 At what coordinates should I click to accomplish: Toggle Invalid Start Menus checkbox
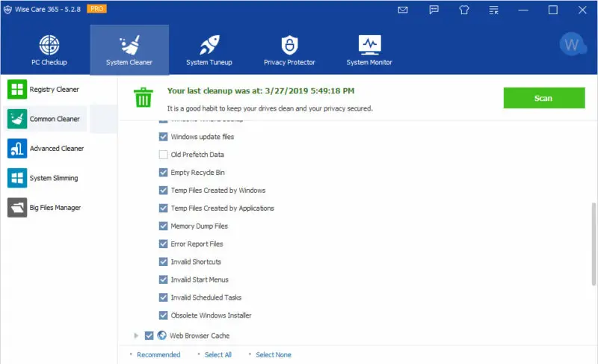[163, 280]
